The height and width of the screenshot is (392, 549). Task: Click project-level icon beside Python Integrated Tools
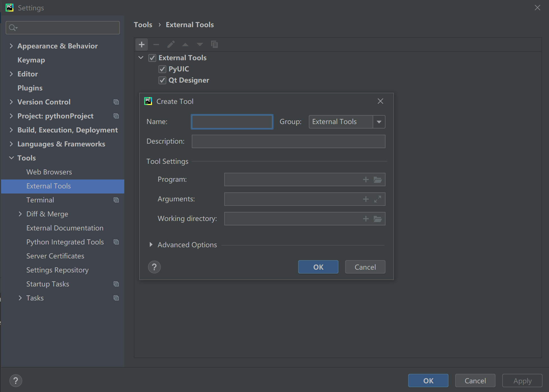pyautogui.click(x=116, y=242)
